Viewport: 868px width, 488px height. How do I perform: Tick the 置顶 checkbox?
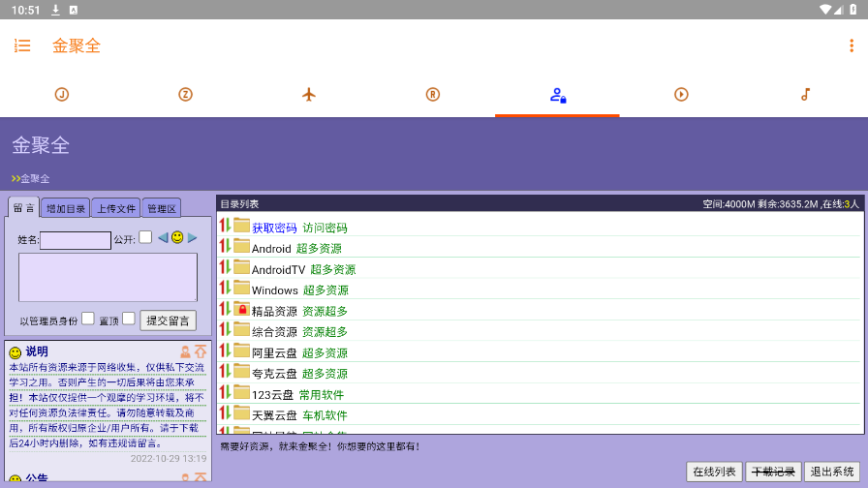[x=129, y=319]
